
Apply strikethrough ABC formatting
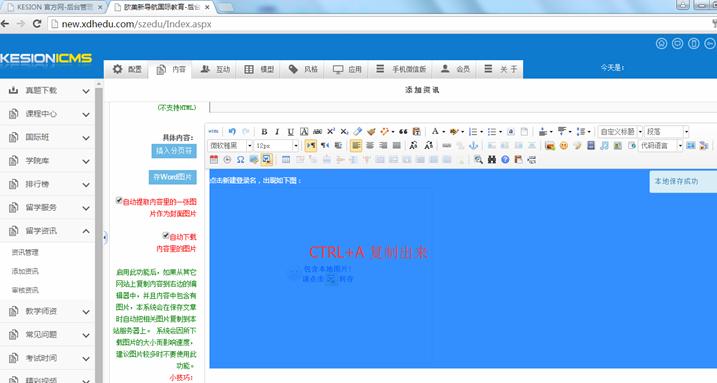tap(317, 132)
